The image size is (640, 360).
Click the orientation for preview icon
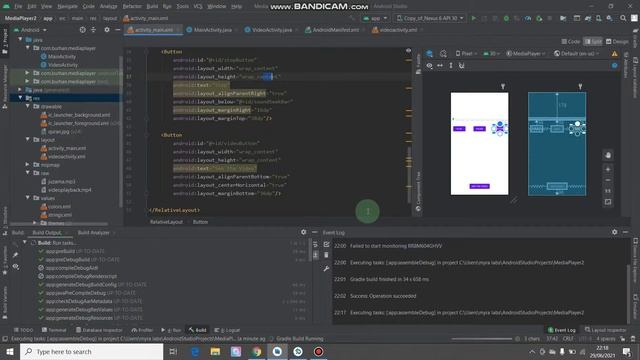[x=443, y=53]
